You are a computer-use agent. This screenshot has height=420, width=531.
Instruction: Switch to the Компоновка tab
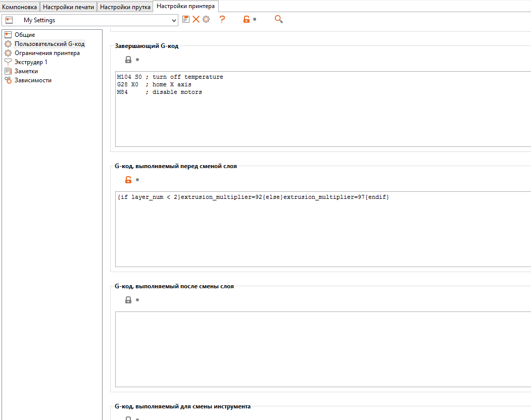[x=20, y=7]
